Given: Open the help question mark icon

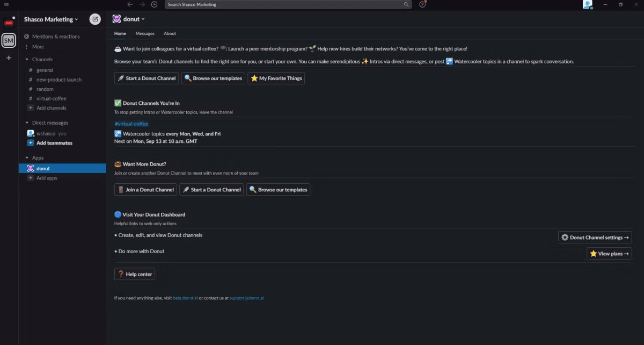Looking at the screenshot, I should [x=422, y=4].
